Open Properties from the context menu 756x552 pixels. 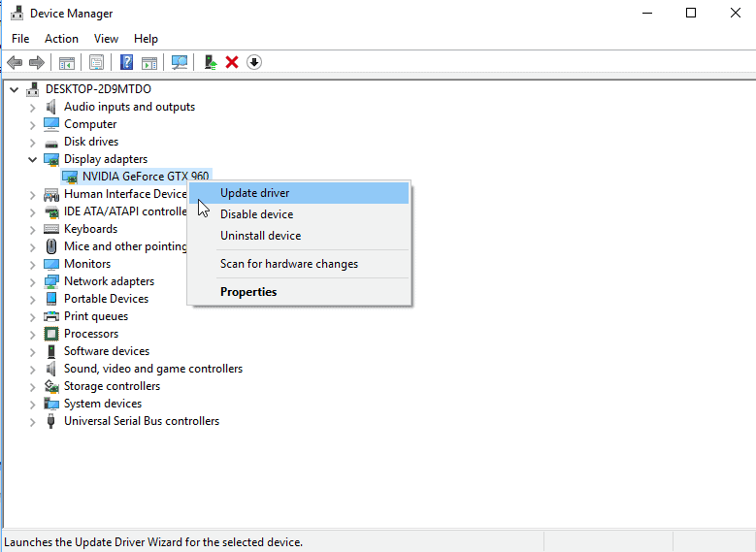click(x=299, y=292)
